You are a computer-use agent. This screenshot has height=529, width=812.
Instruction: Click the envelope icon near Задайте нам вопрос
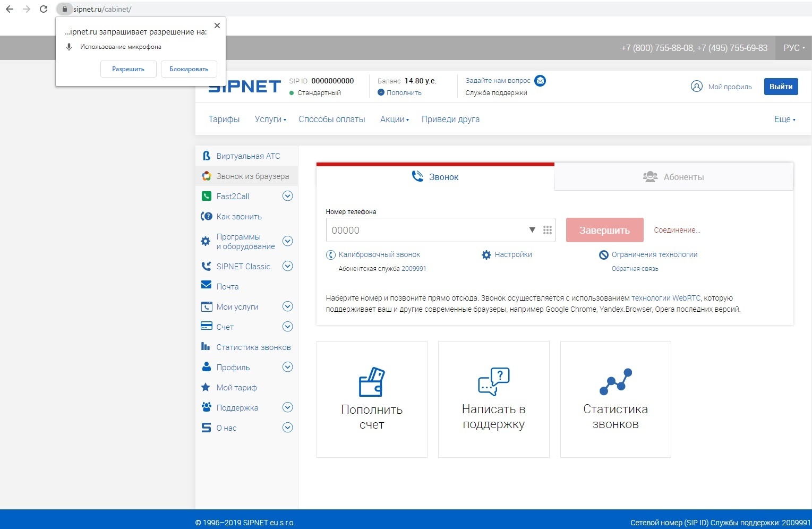[540, 81]
